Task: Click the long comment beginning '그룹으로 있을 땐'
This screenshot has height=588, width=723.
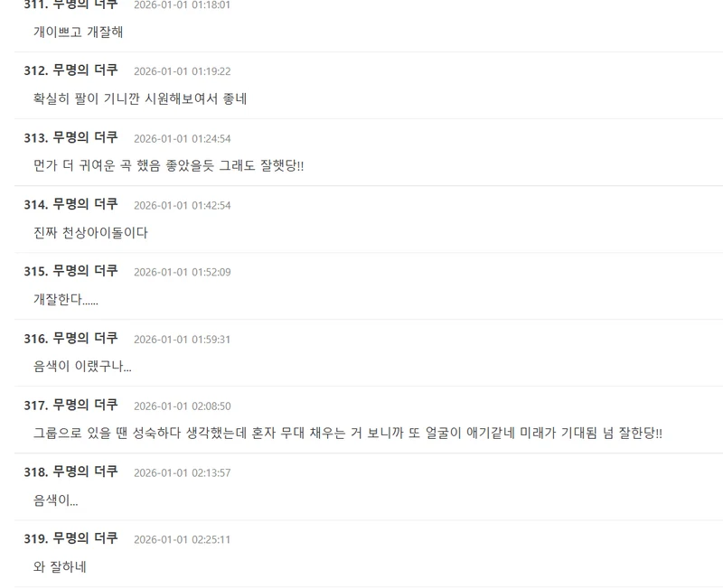Action: tap(348, 433)
